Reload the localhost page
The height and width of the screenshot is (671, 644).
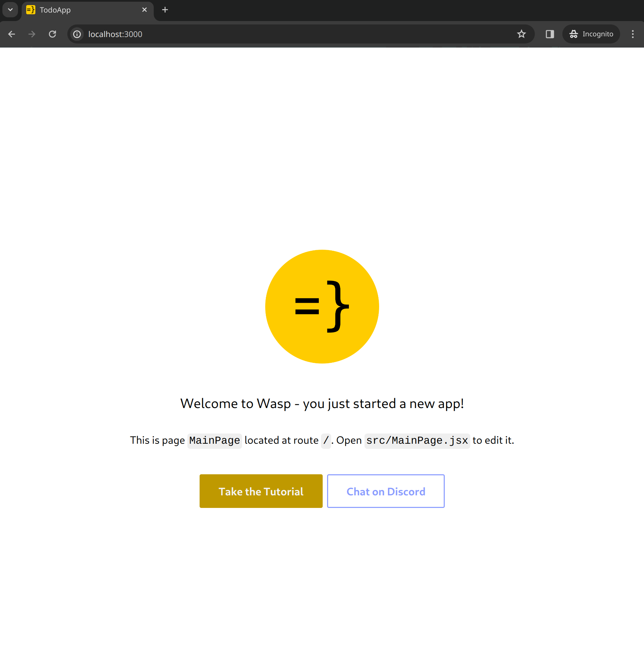coord(52,34)
